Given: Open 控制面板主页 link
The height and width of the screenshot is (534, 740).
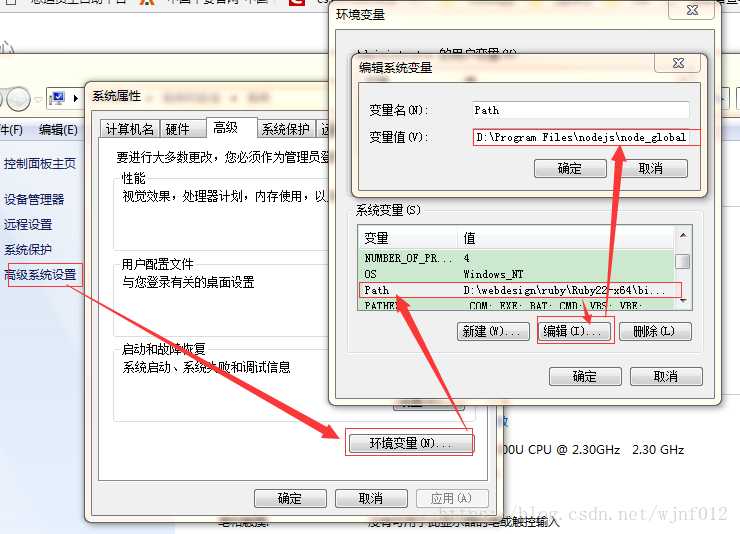Looking at the screenshot, I should coord(40,164).
